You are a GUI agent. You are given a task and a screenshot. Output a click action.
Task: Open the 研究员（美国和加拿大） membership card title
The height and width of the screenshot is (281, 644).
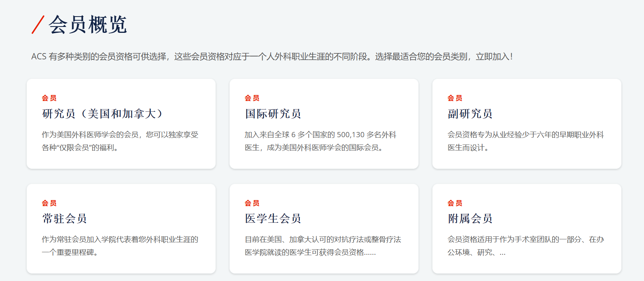[103, 114]
